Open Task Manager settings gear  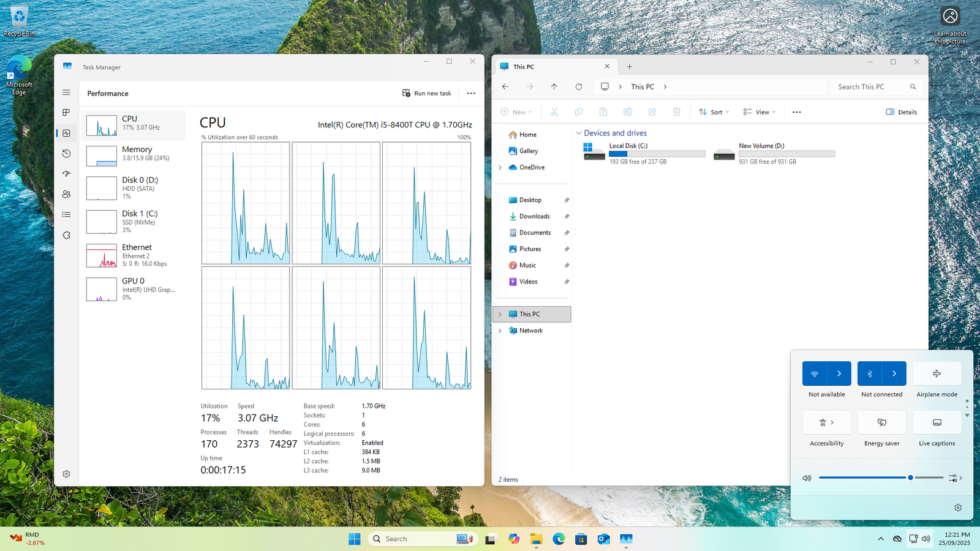(x=66, y=474)
